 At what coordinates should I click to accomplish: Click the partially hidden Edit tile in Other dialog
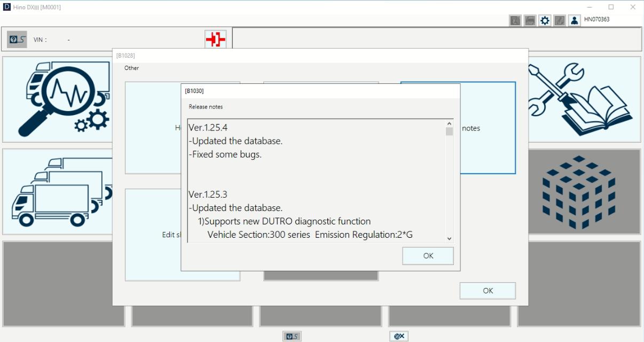(x=153, y=235)
